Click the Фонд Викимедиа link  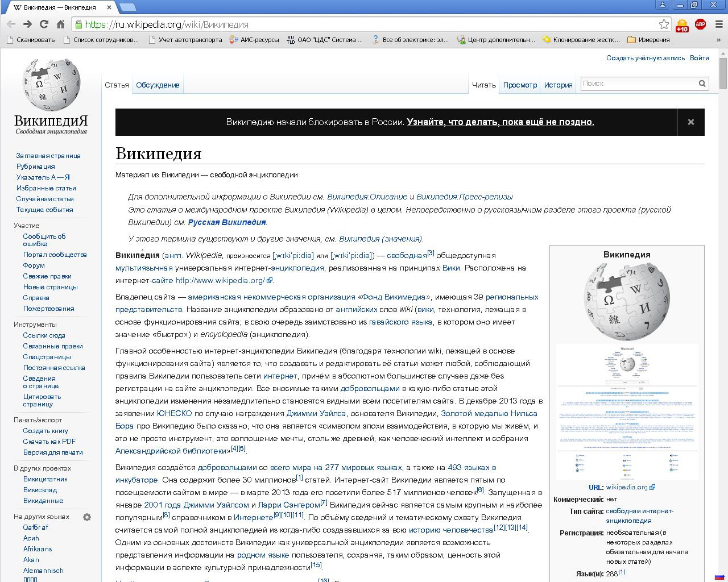pyautogui.click(x=393, y=297)
